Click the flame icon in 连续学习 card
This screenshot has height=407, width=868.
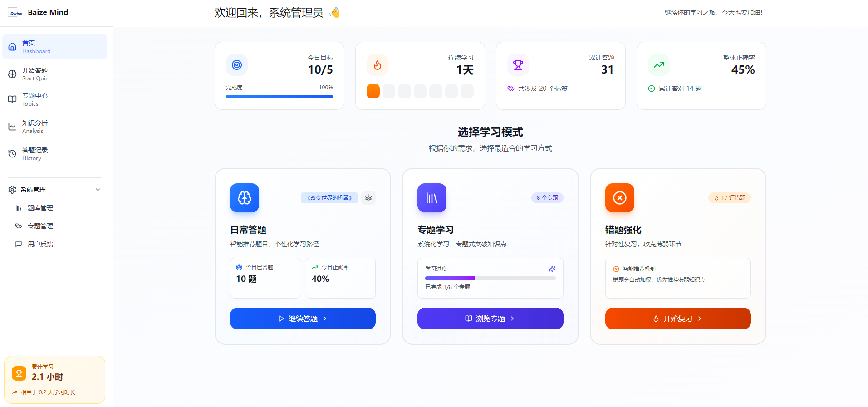(x=377, y=65)
